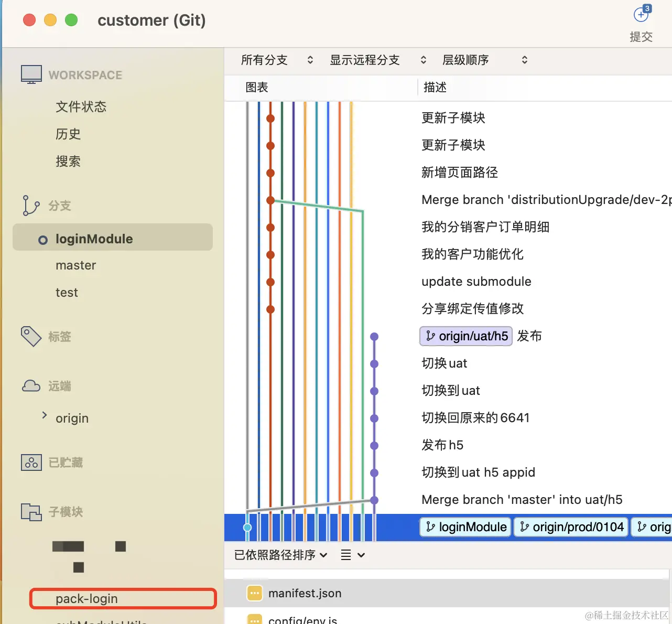This screenshot has height=624, width=672.
Task: Open the list view mode dropdown
Action: tap(353, 555)
